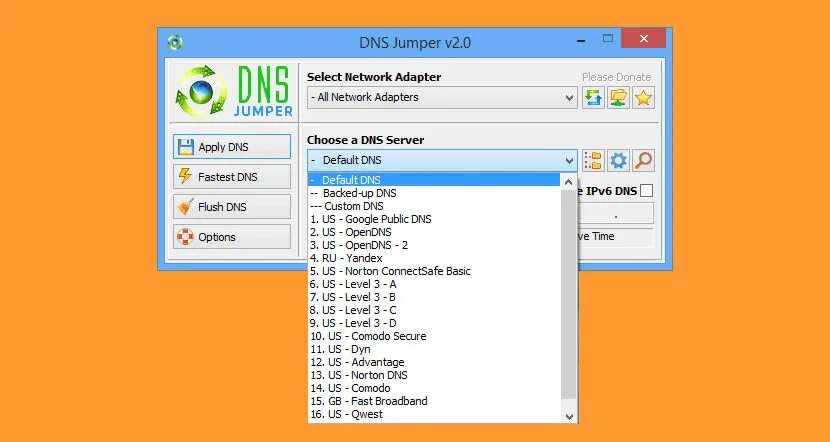The height and width of the screenshot is (442, 830).
Task: Minimize the DNS Jumper window
Action: pyautogui.click(x=581, y=40)
